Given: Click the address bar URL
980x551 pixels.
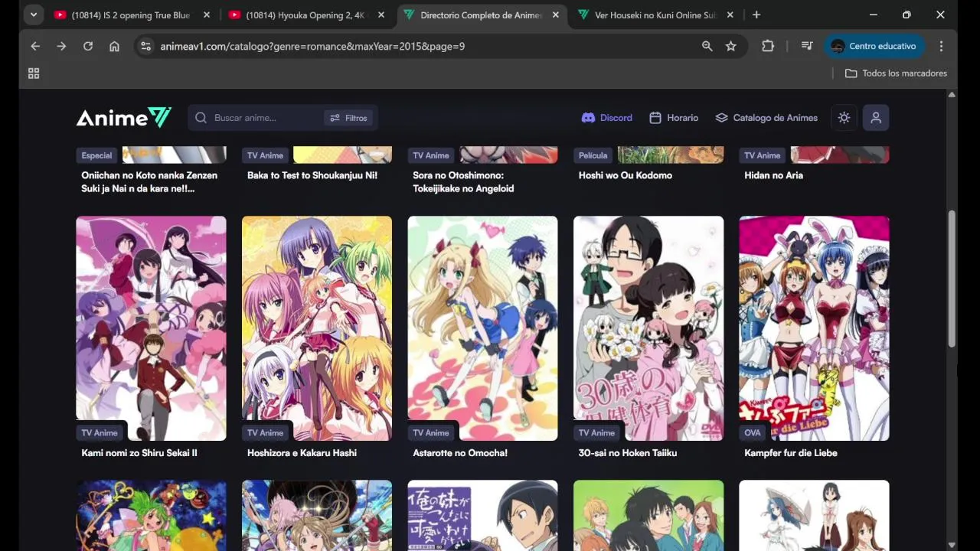Looking at the screenshot, I should [312, 46].
